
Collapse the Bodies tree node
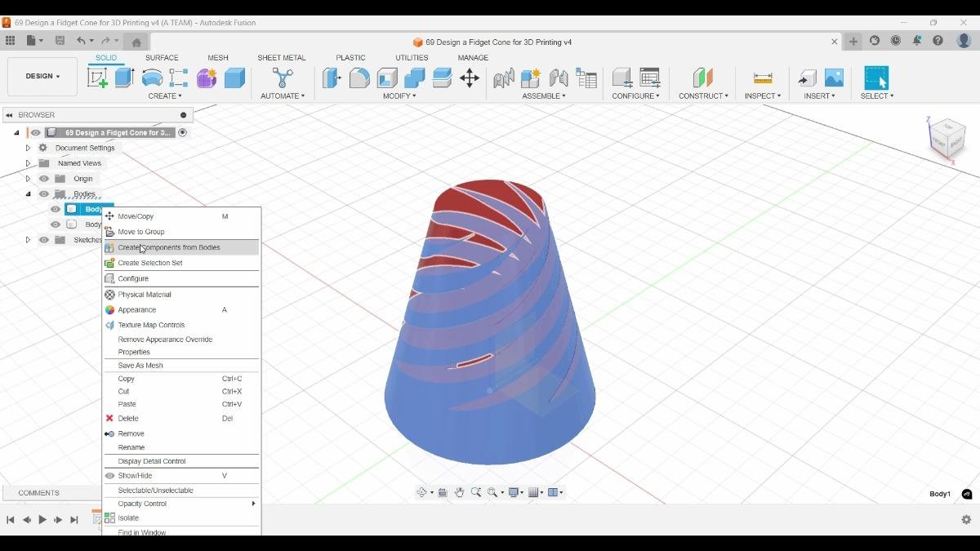[28, 194]
